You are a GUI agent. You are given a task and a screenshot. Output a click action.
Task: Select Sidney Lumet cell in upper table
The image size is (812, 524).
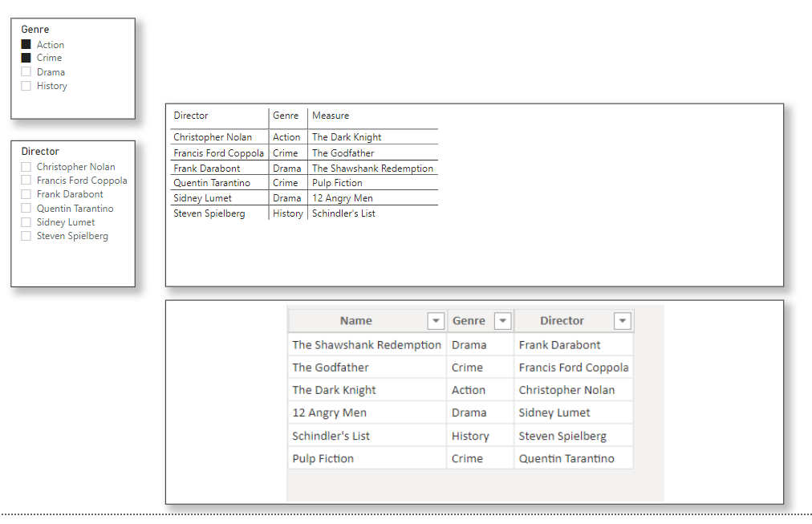click(202, 197)
